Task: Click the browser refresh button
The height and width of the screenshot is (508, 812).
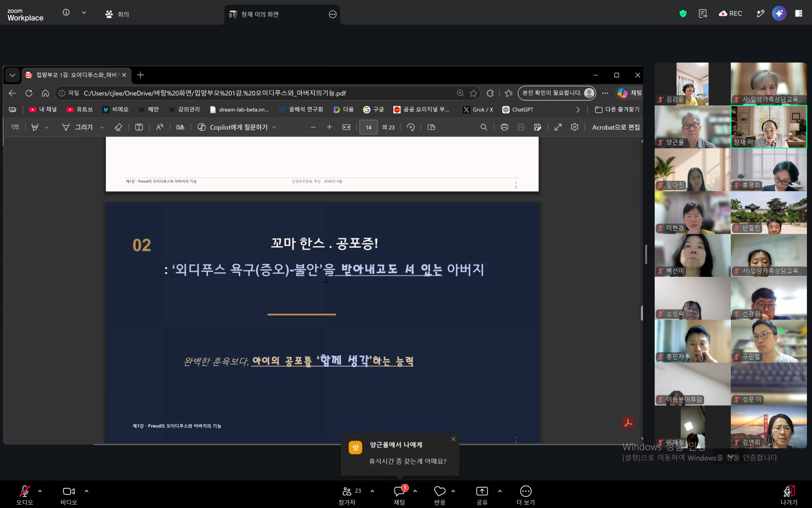Action: 29,93
